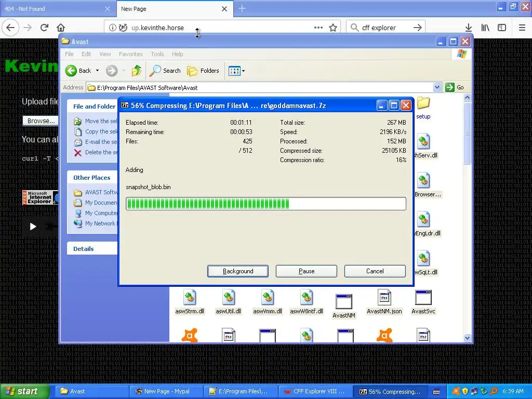532x399 pixels.
Task: Open the browser hamburger menu
Action: (x=522, y=28)
